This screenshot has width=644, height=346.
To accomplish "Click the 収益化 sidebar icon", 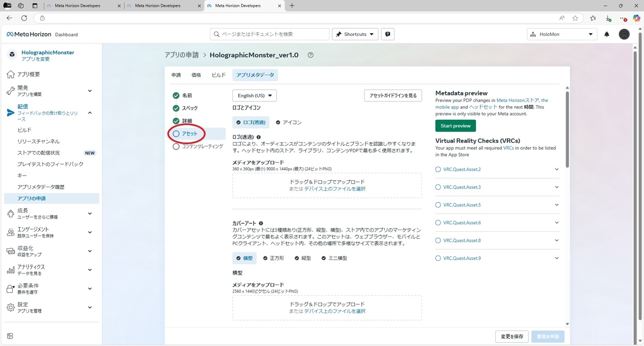I will (11, 251).
